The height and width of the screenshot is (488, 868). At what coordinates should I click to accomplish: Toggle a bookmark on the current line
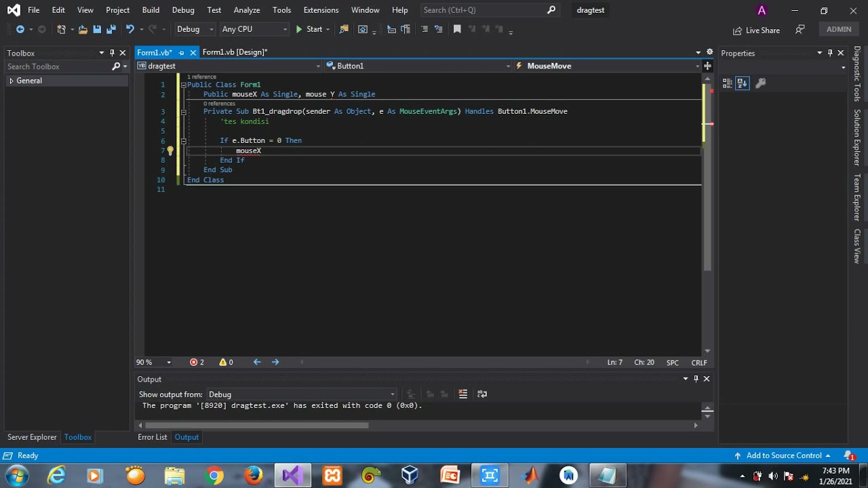pos(457,29)
